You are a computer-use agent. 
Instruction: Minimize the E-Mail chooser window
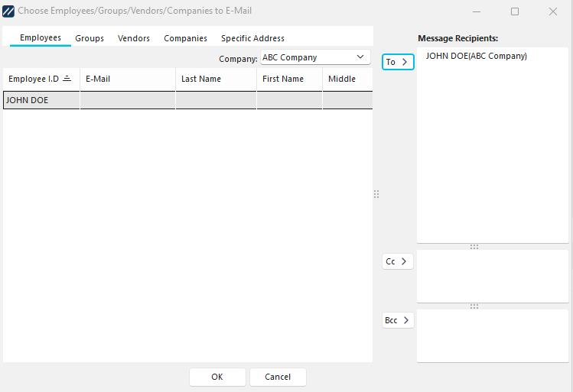477,11
